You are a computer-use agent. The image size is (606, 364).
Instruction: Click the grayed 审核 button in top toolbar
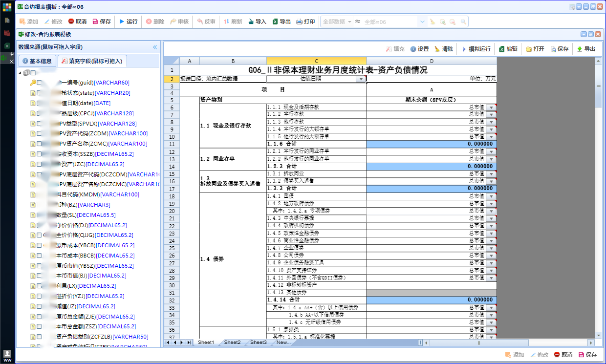point(179,21)
